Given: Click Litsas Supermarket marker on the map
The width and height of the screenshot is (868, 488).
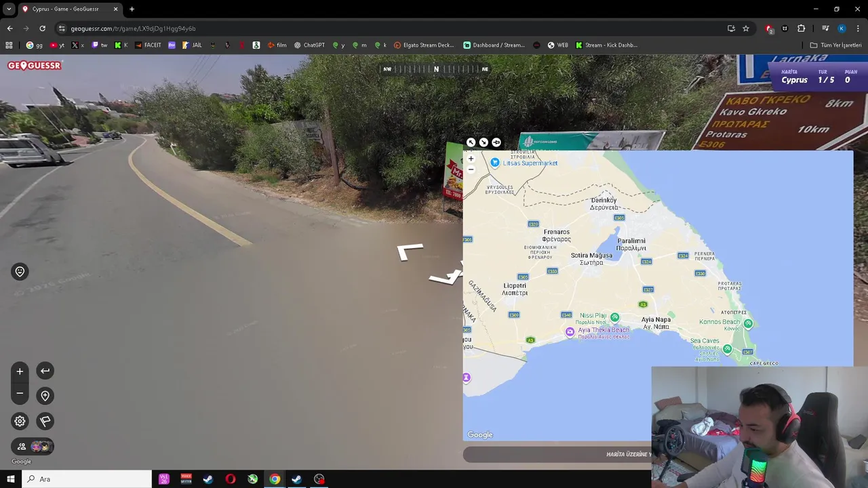Looking at the screenshot, I should pos(495,163).
